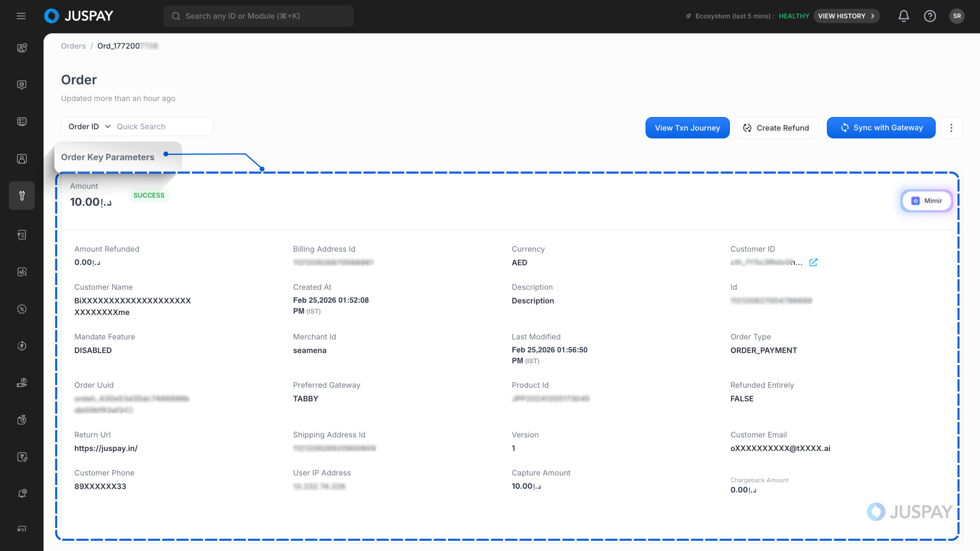Open the cube chat-bubble sidebar icon
980x551 pixels.
coord(22,84)
